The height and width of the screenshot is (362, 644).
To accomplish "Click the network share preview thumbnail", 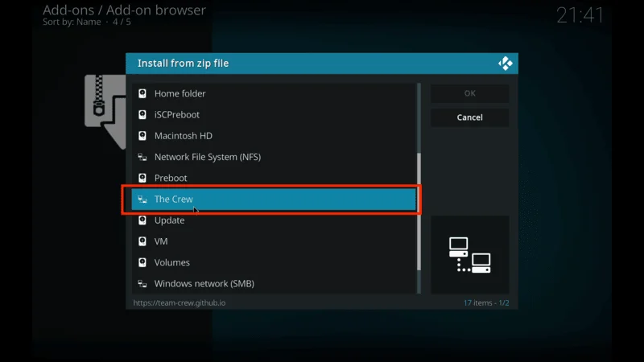I will [x=470, y=255].
